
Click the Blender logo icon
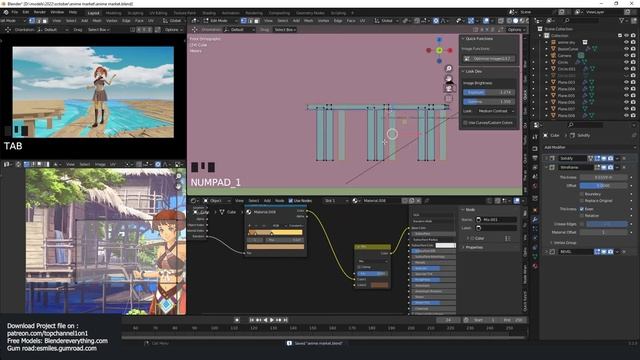6,12
